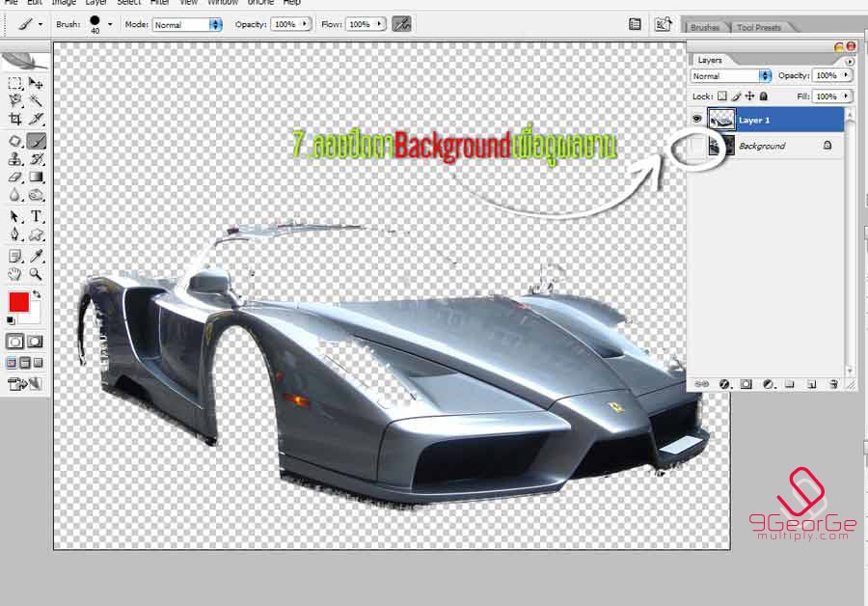Open the layer blend mode dropdown
The width and height of the screenshot is (868, 606).
pyautogui.click(x=731, y=76)
